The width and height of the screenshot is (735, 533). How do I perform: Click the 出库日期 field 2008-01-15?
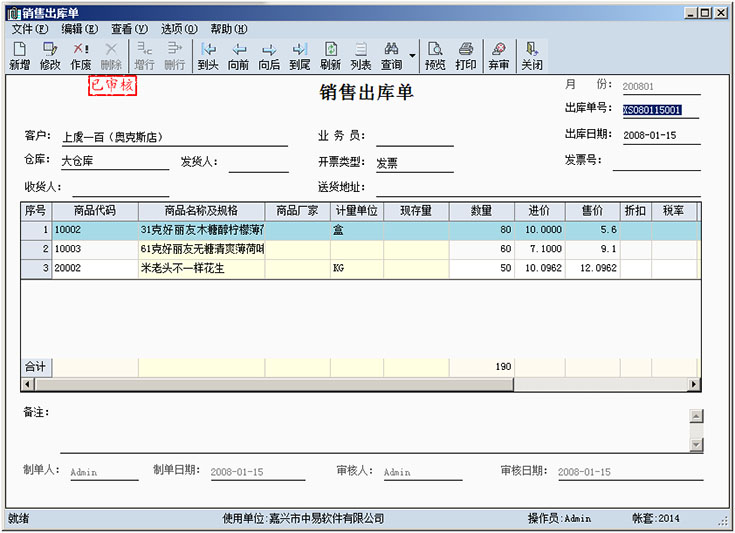(x=661, y=135)
